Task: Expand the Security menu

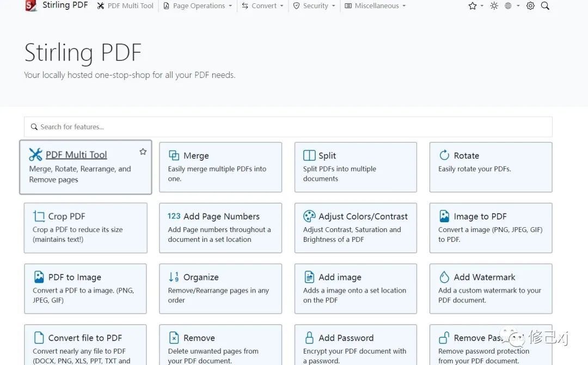Action: coord(314,5)
